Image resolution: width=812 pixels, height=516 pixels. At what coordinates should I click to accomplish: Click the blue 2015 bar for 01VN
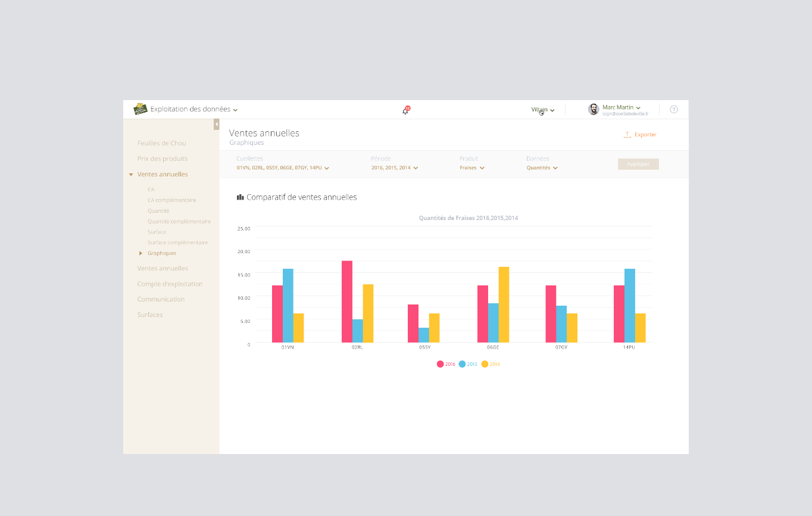point(288,306)
